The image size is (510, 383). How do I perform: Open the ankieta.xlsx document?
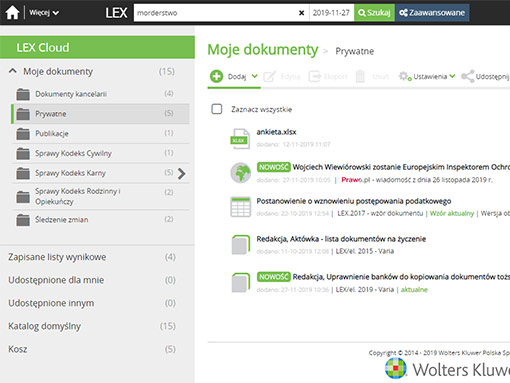[276, 132]
